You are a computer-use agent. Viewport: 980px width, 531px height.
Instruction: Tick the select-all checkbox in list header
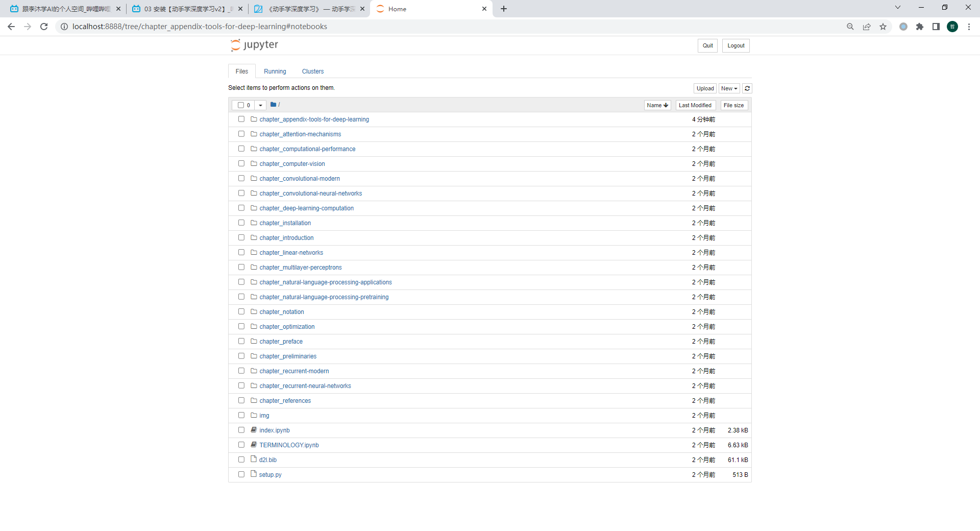pyautogui.click(x=241, y=105)
